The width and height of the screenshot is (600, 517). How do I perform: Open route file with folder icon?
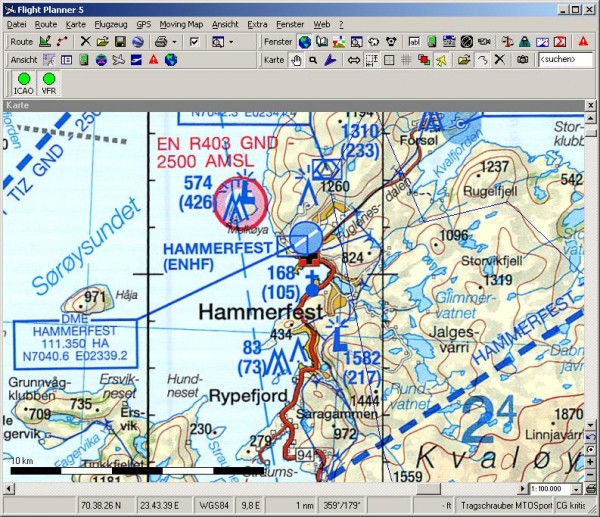pos(103,41)
